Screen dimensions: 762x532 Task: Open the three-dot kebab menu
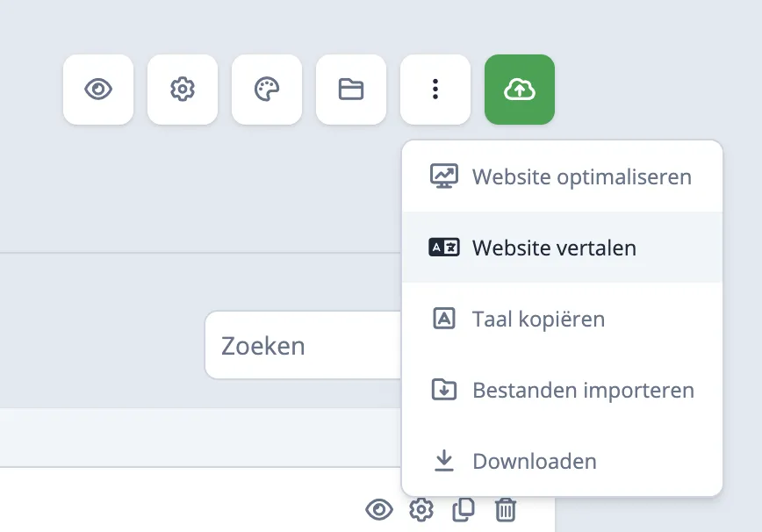[x=435, y=89]
